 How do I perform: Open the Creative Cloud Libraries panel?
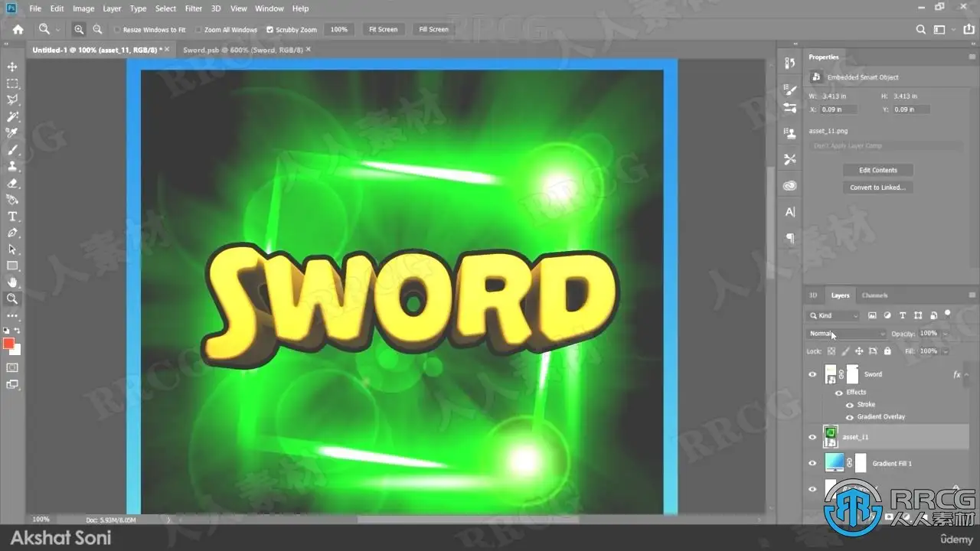[x=790, y=186]
